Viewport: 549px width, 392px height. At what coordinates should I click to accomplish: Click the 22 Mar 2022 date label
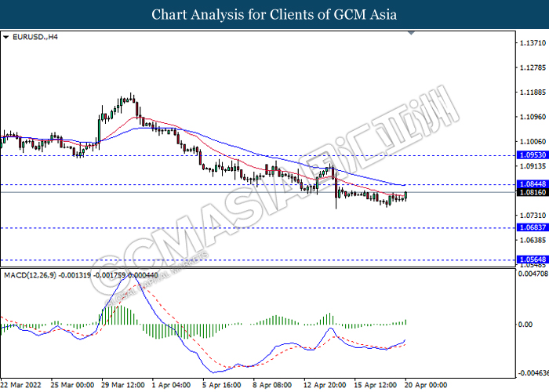21,385
